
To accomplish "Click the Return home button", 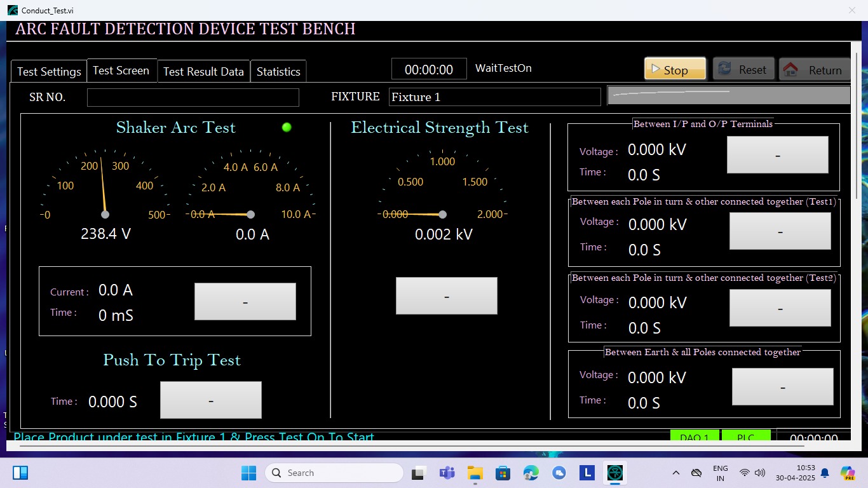I will pyautogui.click(x=815, y=69).
